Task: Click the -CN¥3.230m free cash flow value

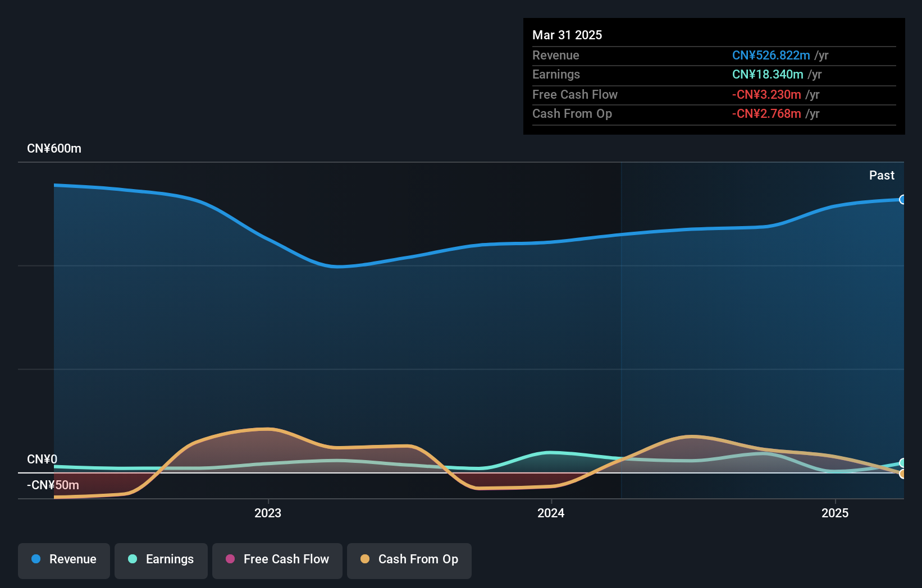Action: pyautogui.click(x=766, y=94)
